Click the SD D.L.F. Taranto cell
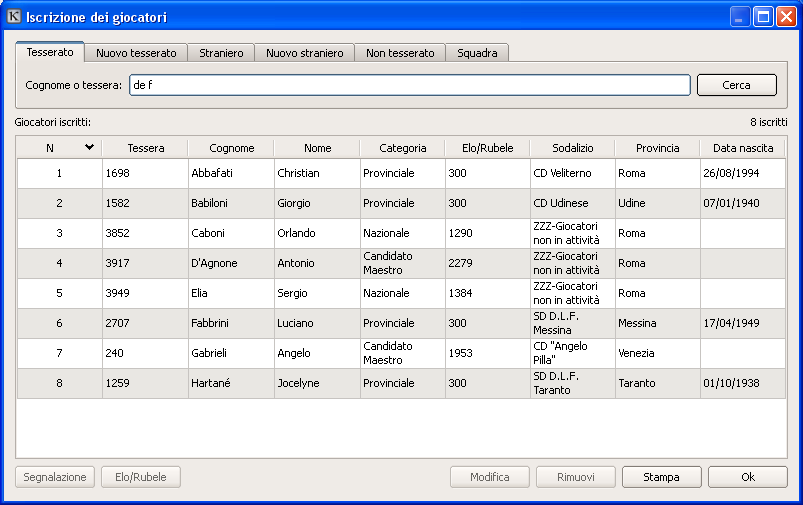The image size is (803, 505). [x=573, y=383]
